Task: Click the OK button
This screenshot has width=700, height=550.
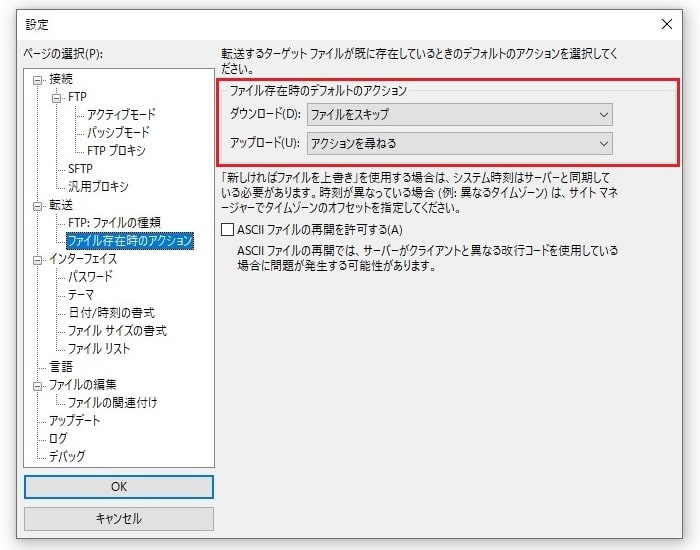Action: tap(119, 486)
